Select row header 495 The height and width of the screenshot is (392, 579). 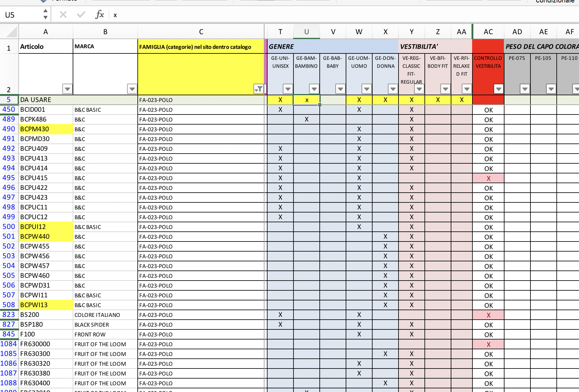pyautogui.click(x=9, y=178)
